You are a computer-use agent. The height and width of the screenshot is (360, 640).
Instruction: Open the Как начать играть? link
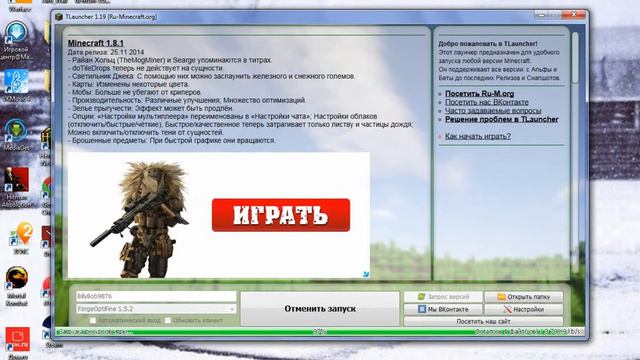click(x=478, y=136)
